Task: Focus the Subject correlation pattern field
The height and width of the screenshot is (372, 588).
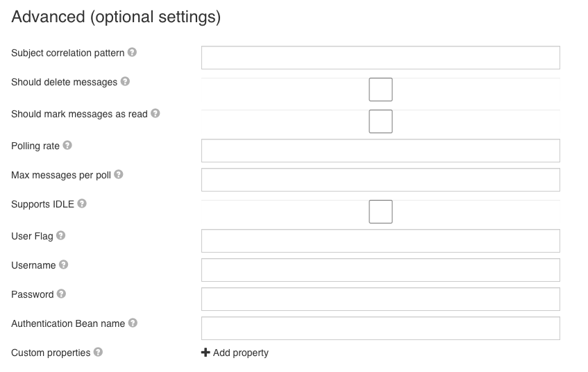Action: click(380, 58)
